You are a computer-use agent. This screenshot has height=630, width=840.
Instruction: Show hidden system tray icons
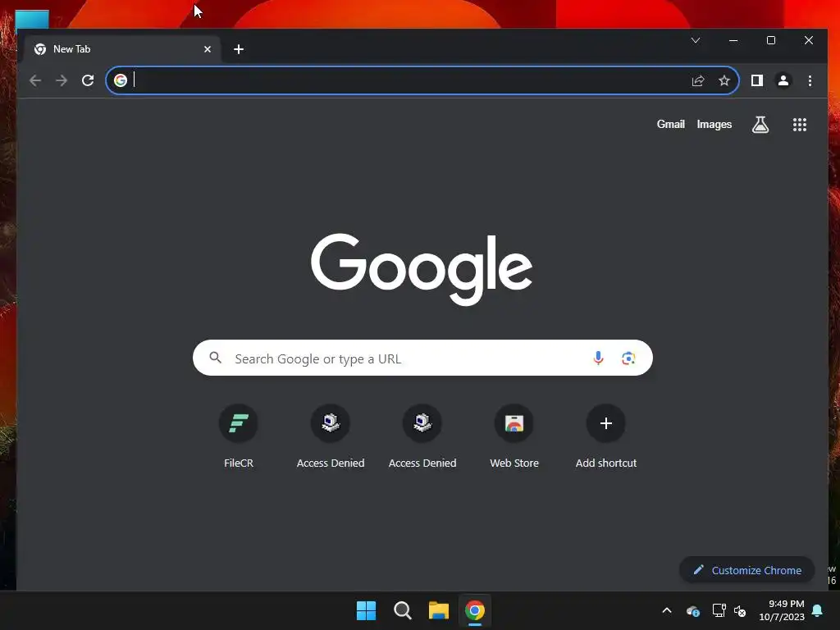tap(667, 610)
